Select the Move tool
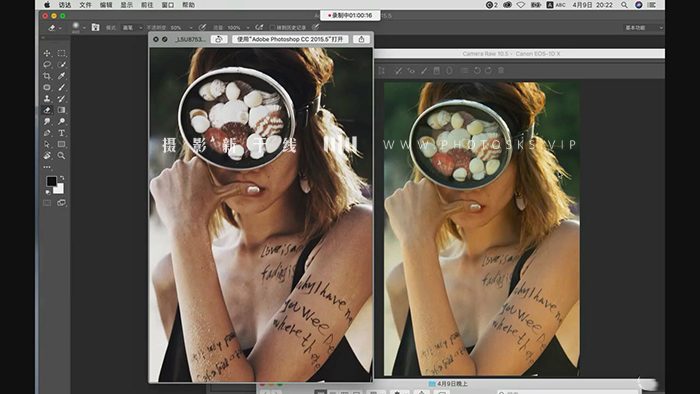700x394 pixels. coord(47,53)
